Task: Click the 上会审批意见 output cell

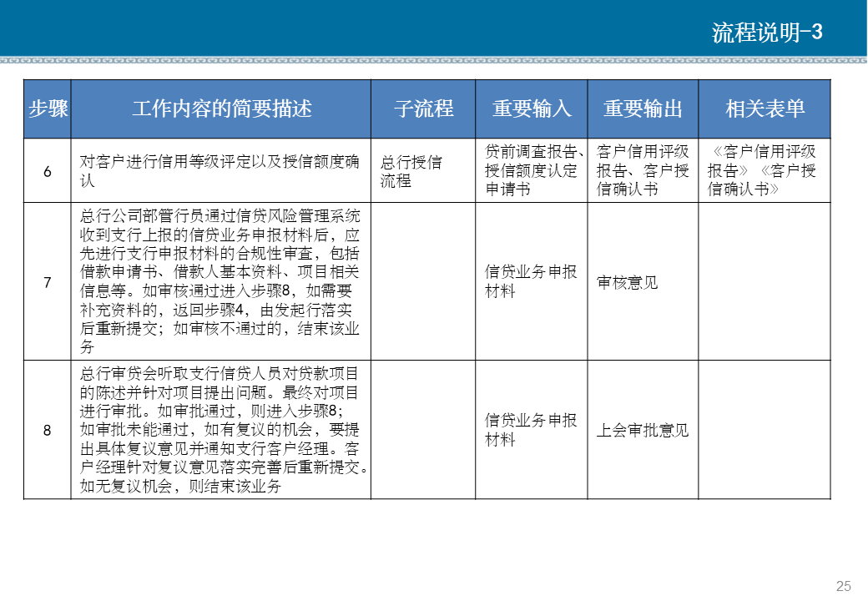Action: point(642,430)
